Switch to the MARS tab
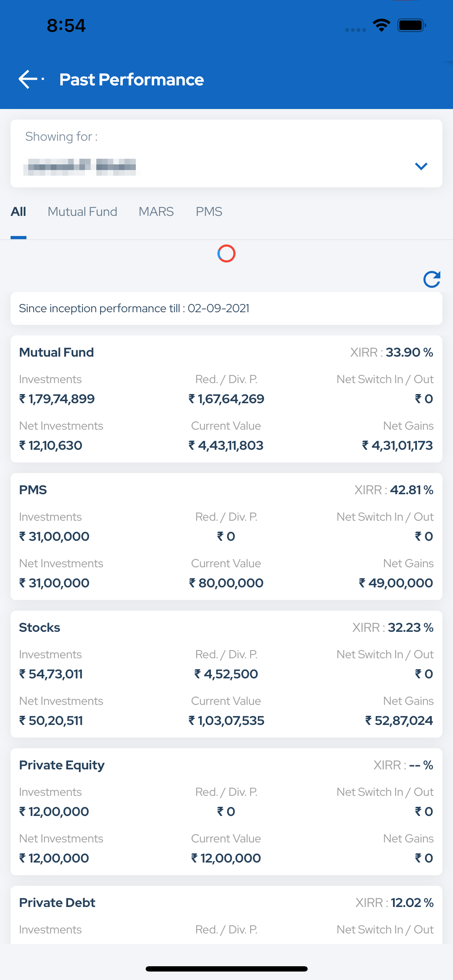 156,212
